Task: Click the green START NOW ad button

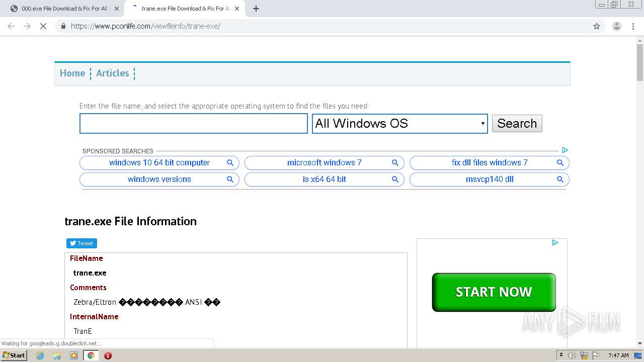Action: 494,292
